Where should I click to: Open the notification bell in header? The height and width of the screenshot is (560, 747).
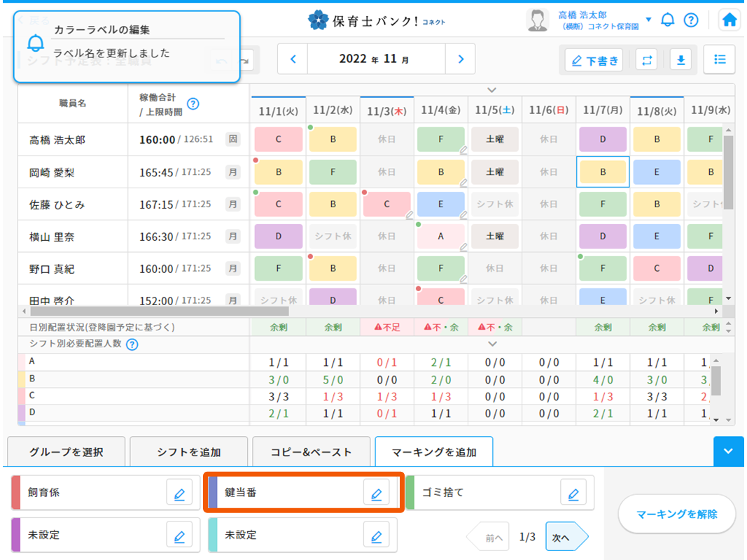[668, 20]
